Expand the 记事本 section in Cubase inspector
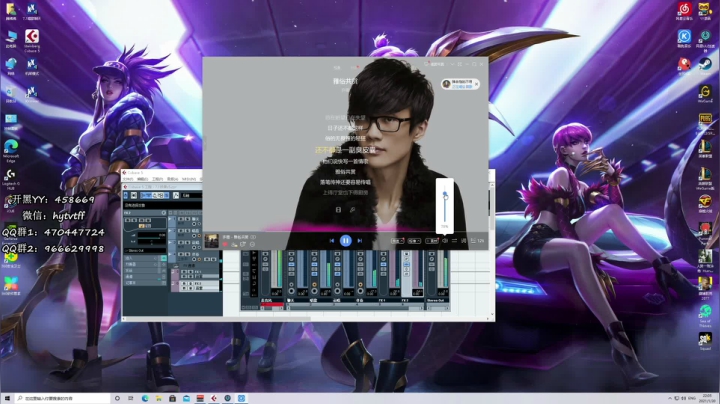Screen dimensions: 720x404 [145, 283]
